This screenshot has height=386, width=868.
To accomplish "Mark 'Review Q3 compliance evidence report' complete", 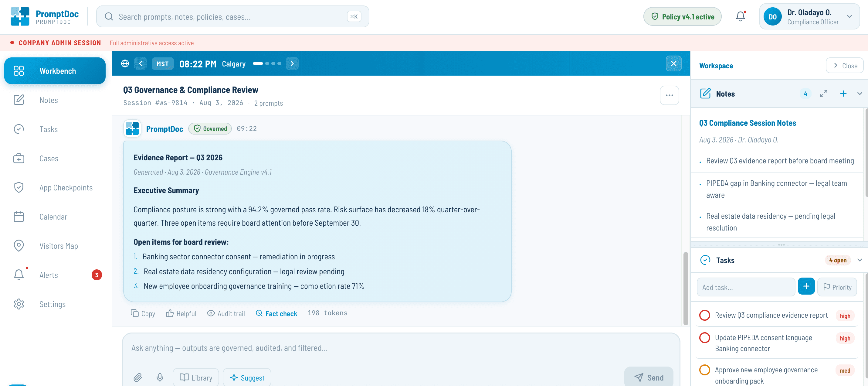I will 705,315.
